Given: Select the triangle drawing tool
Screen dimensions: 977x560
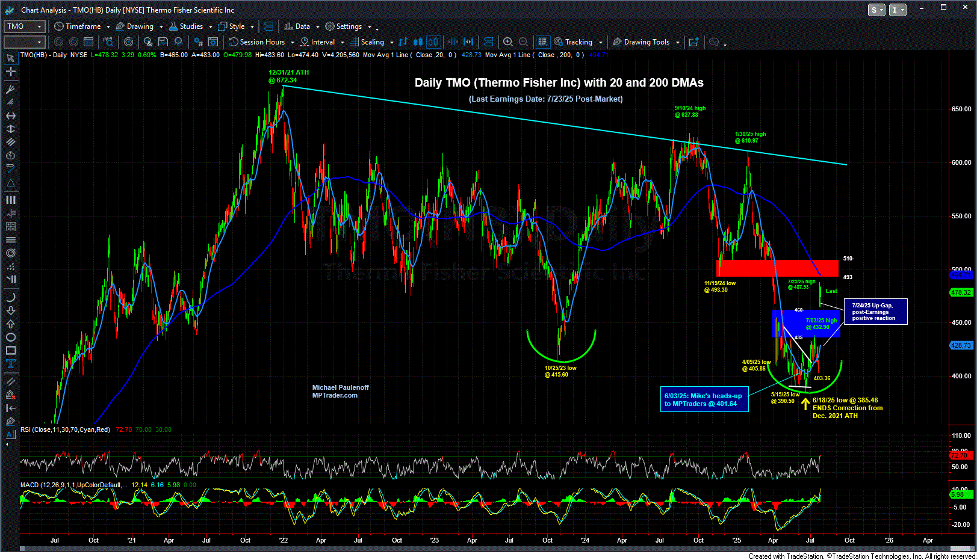Looking at the screenshot, I should 10,182.
